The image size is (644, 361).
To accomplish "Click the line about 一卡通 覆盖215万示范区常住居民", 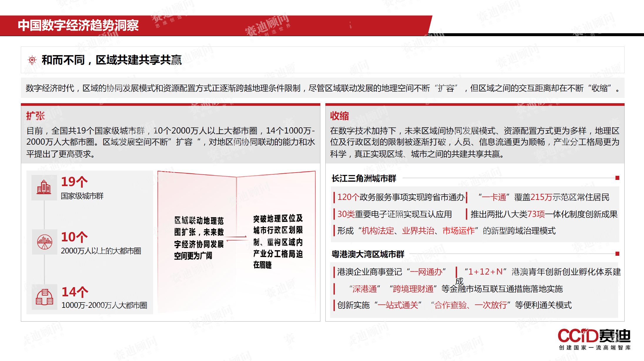I will tap(544, 197).
